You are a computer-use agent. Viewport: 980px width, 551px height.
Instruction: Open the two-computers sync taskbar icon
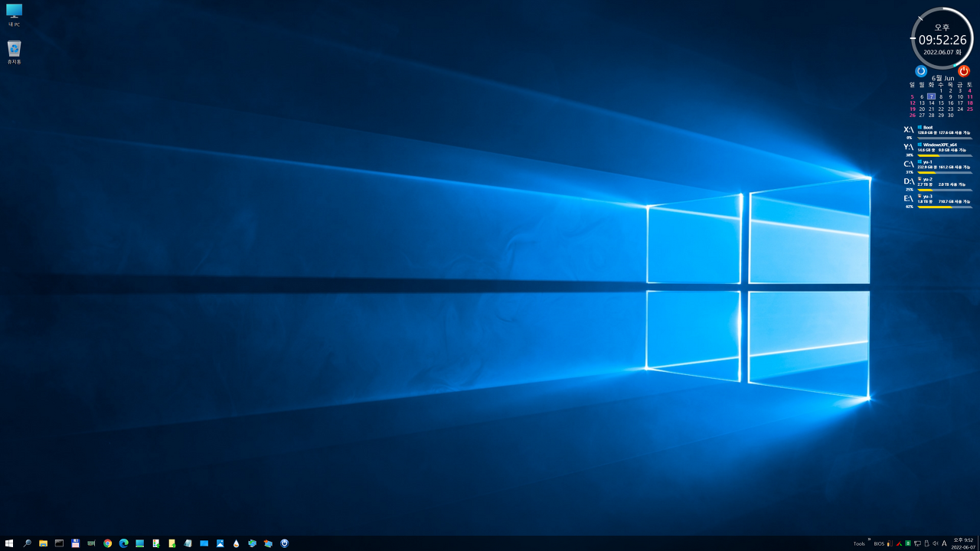tap(252, 543)
